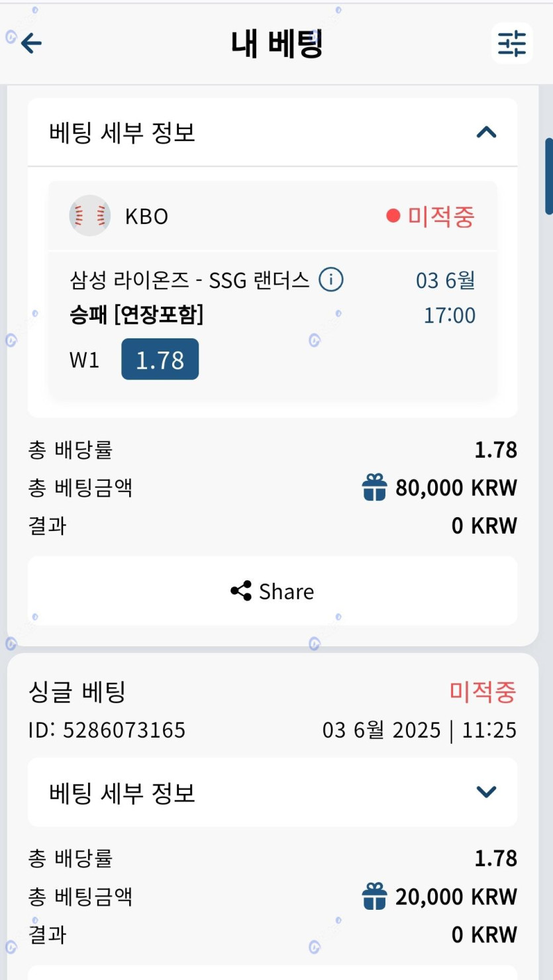The width and height of the screenshot is (553, 980).
Task: Tap the 1.78 odds button
Action: click(160, 360)
